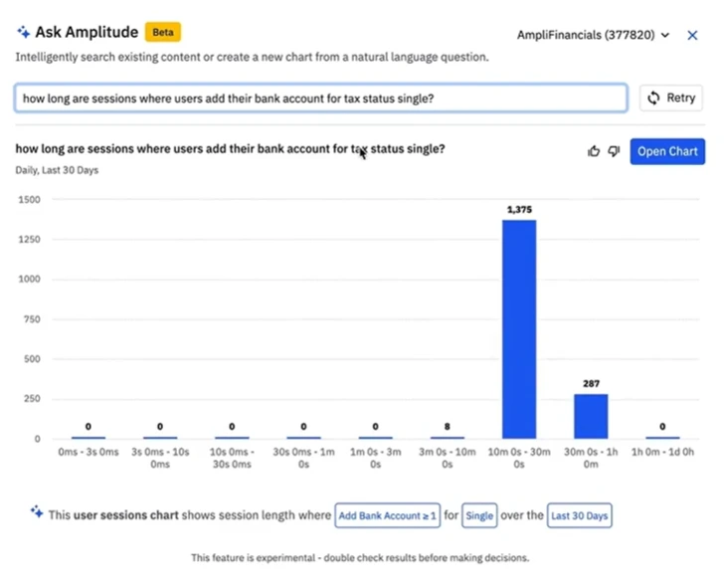The height and width of the screenshot is (588, 724).
Task: Open the Last 30 Days date range
Action: (x=580, y=515)
